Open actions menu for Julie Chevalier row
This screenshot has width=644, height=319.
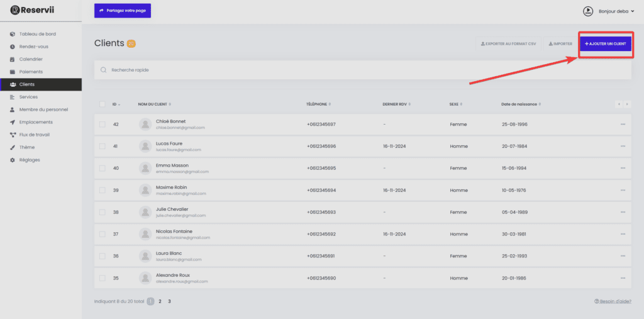pyautogui.click(x=623, y=212)
